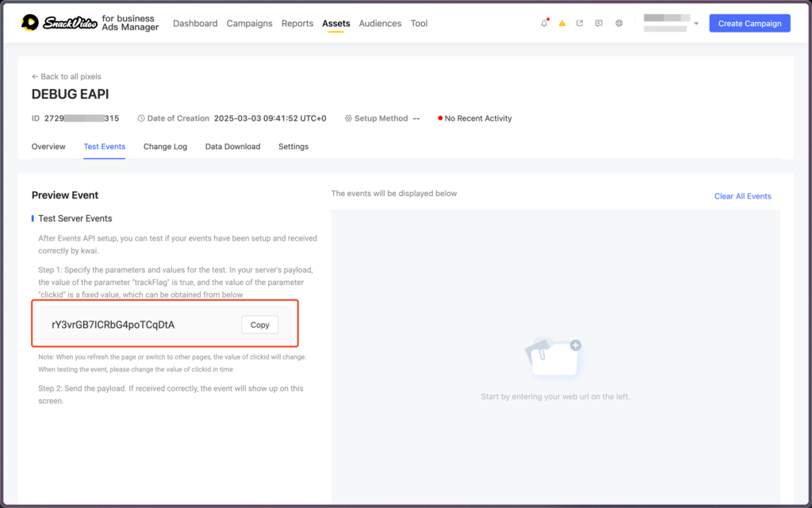Open the Data Download tab
812x508 pixels.
pyautogui.click(x=232, y=147)
